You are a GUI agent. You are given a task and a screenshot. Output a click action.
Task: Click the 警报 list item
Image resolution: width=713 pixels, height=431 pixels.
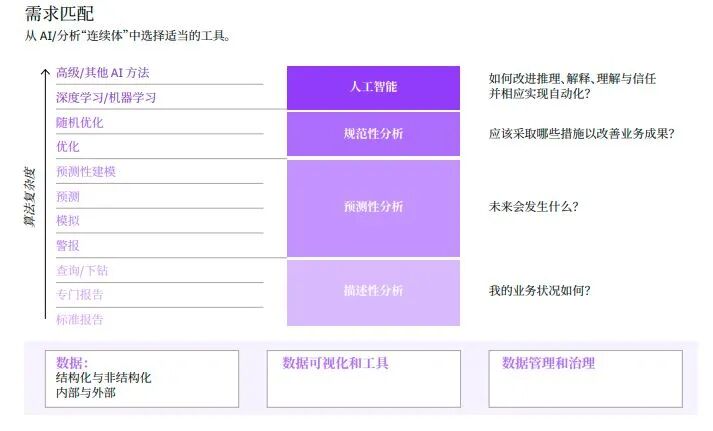point(68,245)
